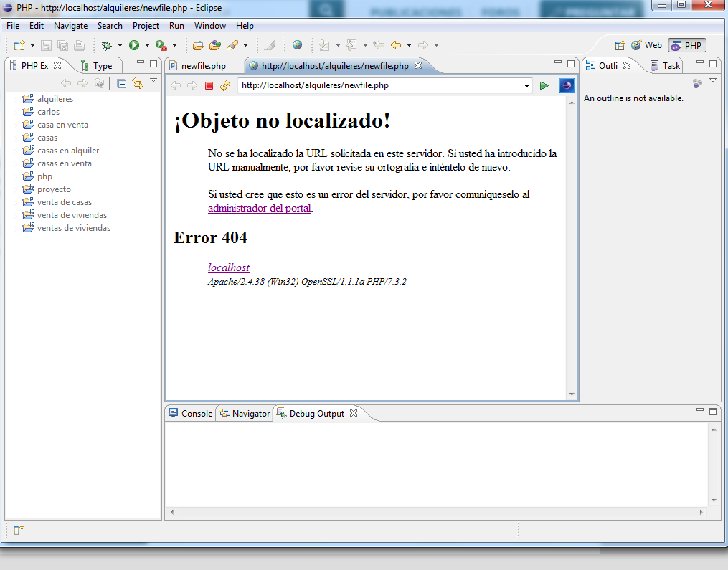Screen dimensions: 728x570
Task: Minimize the Debug Output view panel
Action: click(700, 411)
